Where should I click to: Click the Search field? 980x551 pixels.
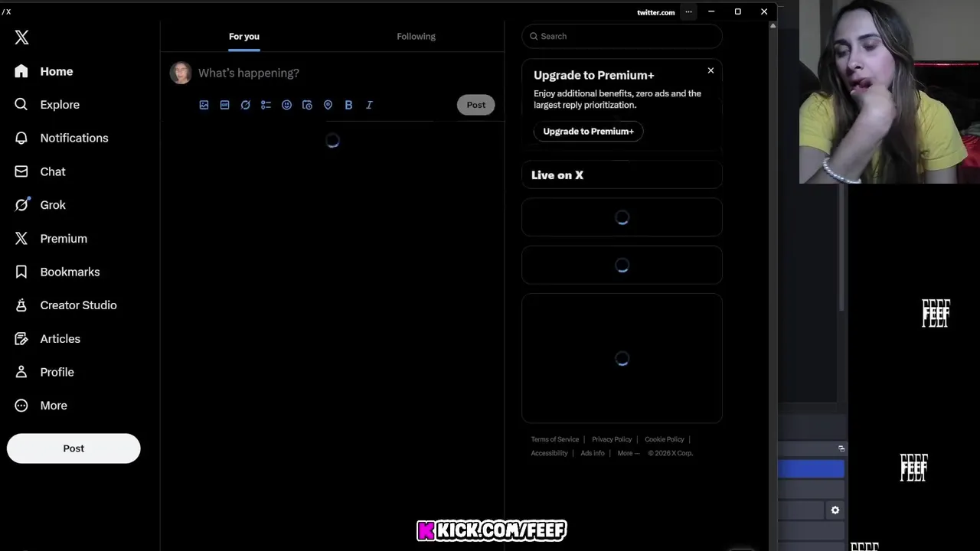[x=622, y=36]
